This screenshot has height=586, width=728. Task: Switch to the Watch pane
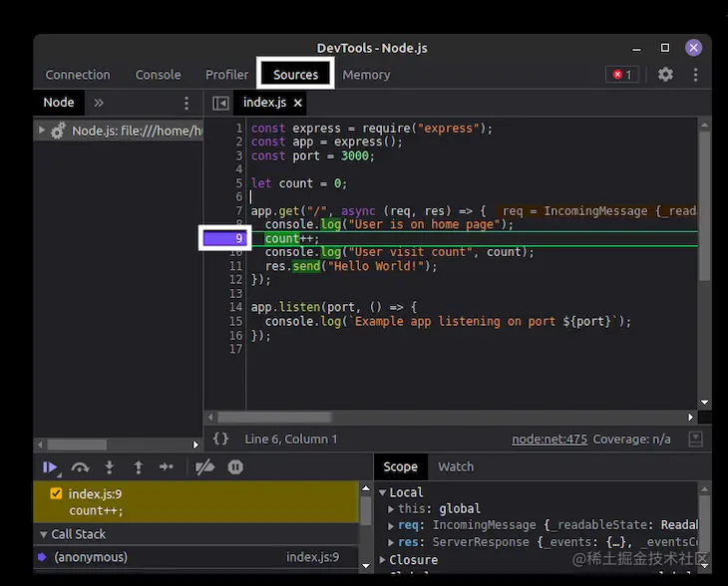[456, 466]
